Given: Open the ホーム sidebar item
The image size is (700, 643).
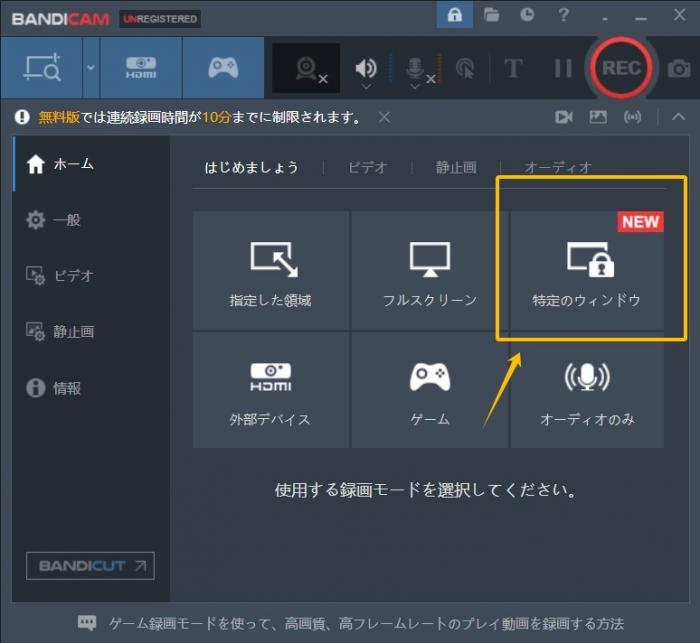Looking at the screenshot, I should (91, 164).
